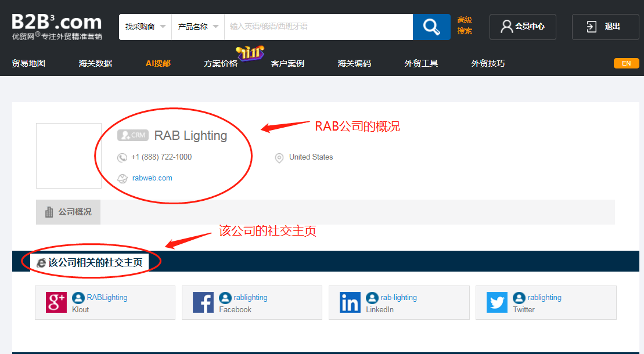
Task: Click the phone icon beside the number
Action: coord(122,157)
